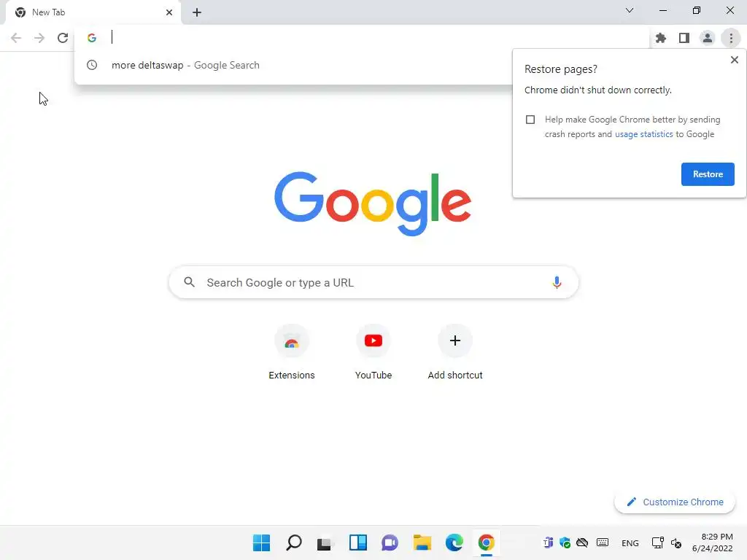Open the Windows Start menu
The image size is (747, 560).
[x=262, y=542]
